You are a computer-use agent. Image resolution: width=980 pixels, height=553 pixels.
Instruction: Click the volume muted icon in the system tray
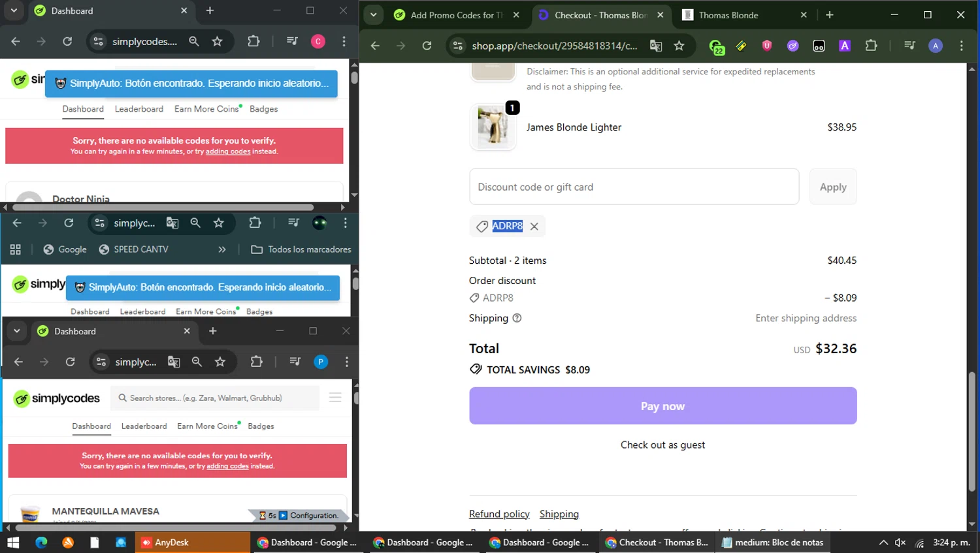[x=900, y=543]
